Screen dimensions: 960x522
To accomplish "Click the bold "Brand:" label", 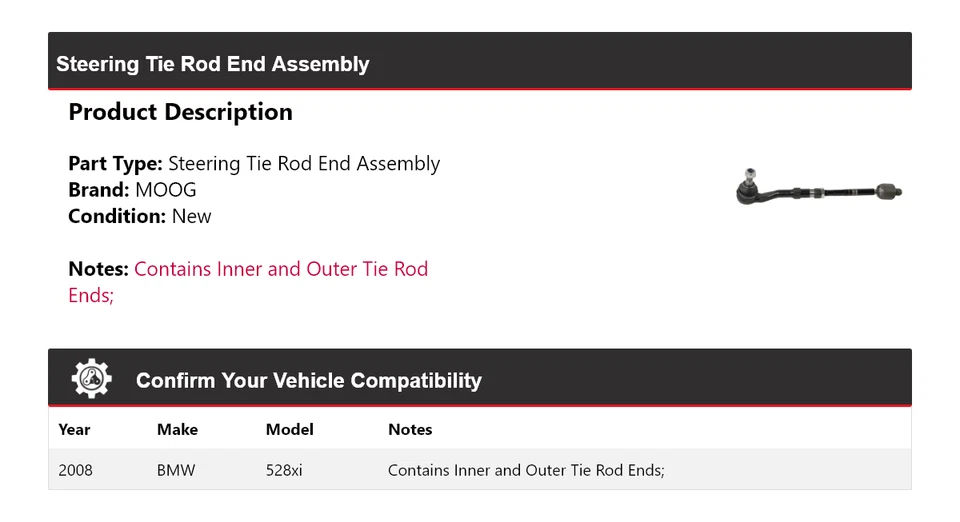I will pyautogui.click(x=98, y=190).
